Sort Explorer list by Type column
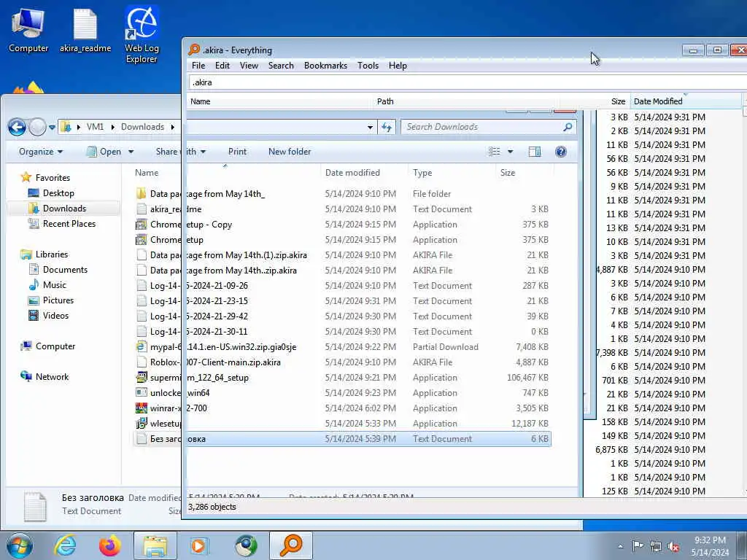The width and height of the screenshot is (747, 560). coord(452,173)
